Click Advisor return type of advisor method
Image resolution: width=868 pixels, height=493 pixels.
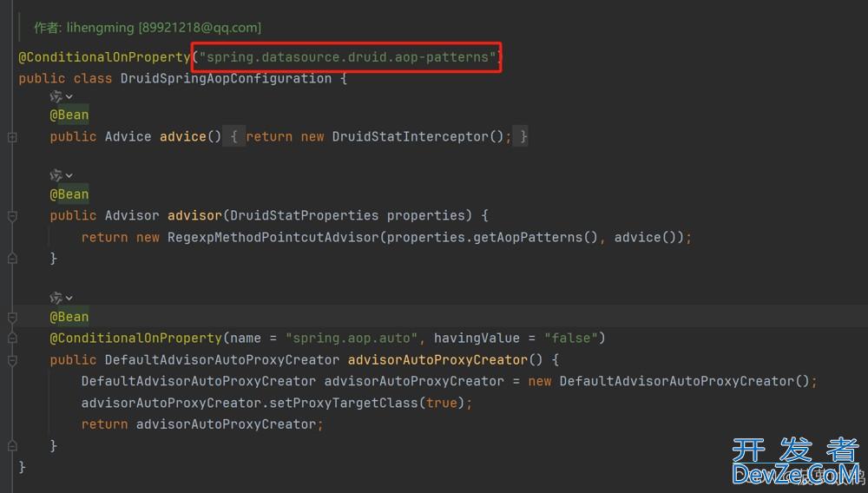(132, 215)
